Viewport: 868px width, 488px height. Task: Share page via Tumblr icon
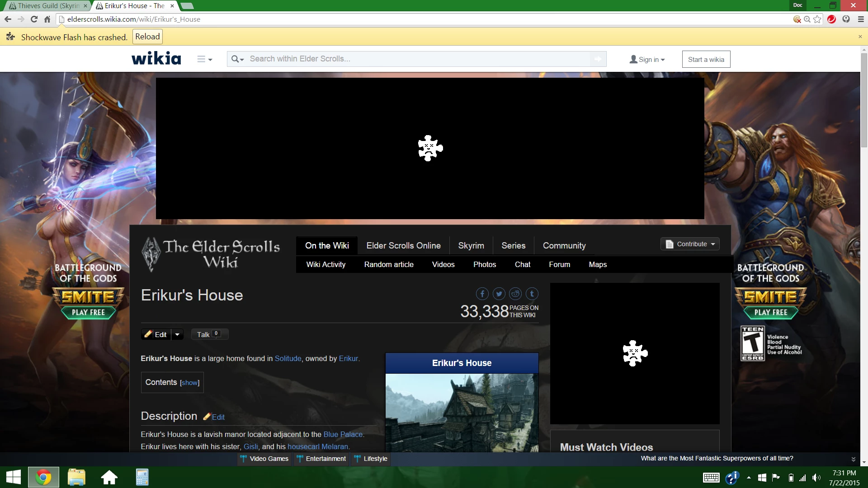(532, 294)
